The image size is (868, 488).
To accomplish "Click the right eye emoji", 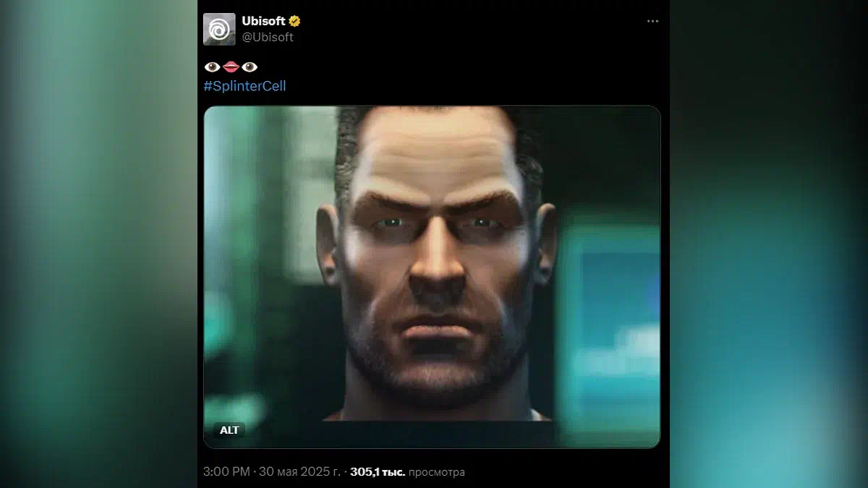I will coord(250,67).
